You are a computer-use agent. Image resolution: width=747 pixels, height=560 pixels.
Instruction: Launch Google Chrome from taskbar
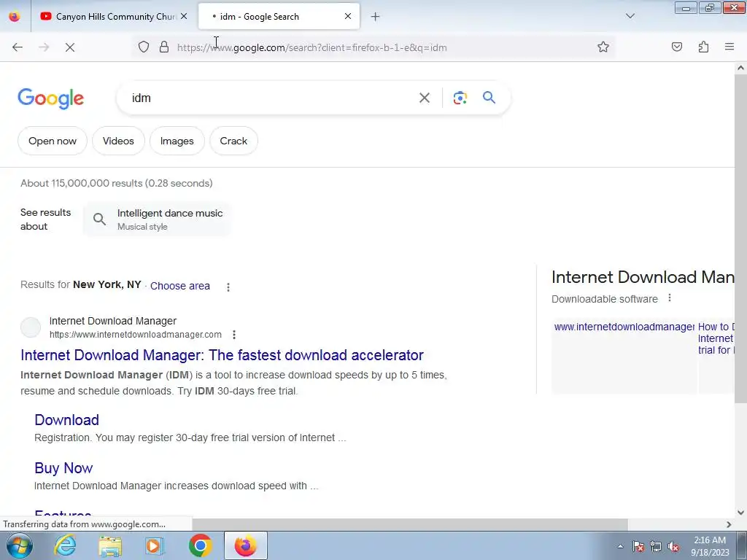pyautogui.click(x=200, y=545)
